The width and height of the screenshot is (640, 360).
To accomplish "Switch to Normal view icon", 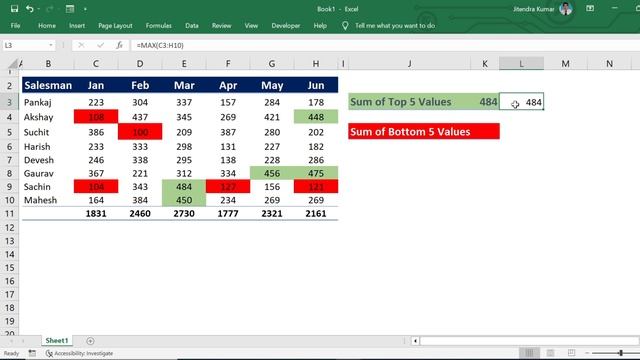I will click(x=529, y=353).
